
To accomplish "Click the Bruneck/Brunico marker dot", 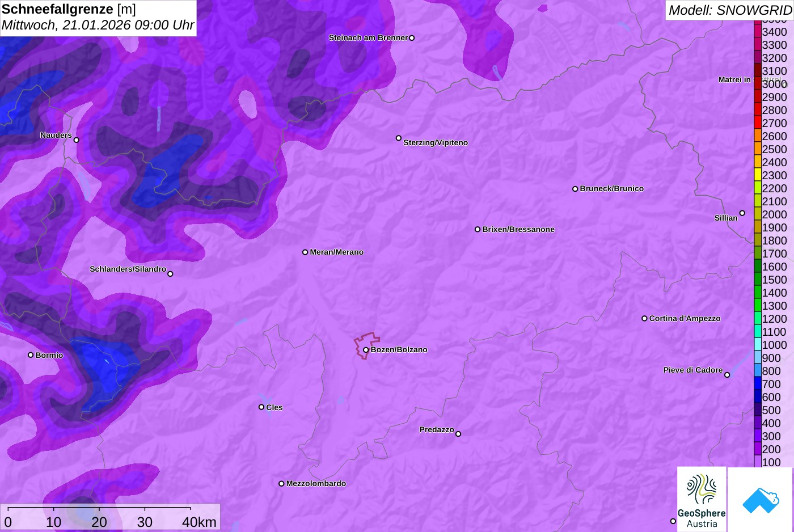I will (x=575, y=189).
